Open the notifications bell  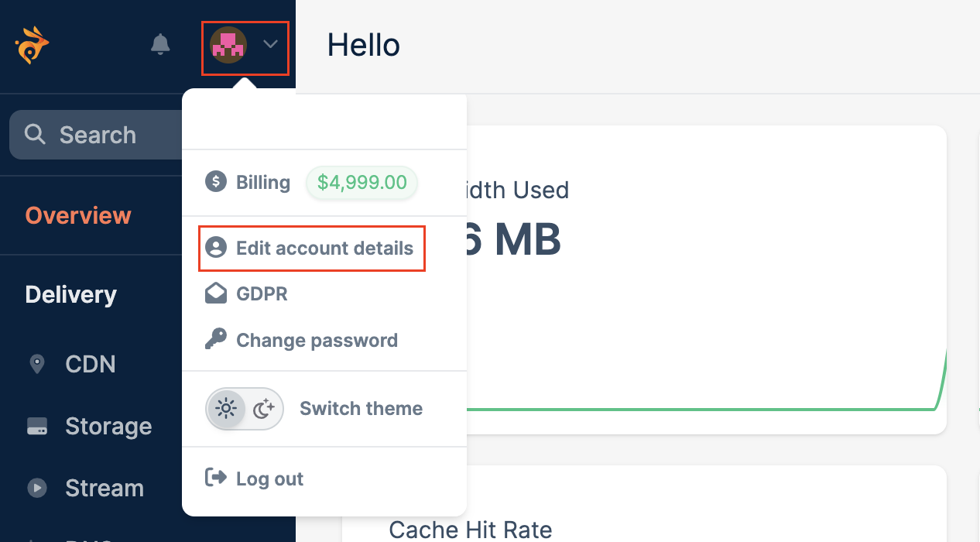tap(160, 44)
